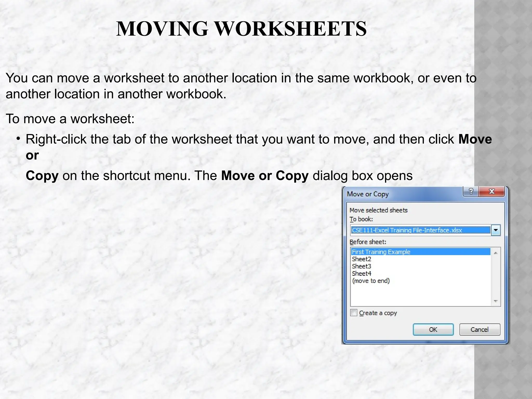Confirm with the OK button
The width and height of the screenshot is (532, 399).
(433, 329)
